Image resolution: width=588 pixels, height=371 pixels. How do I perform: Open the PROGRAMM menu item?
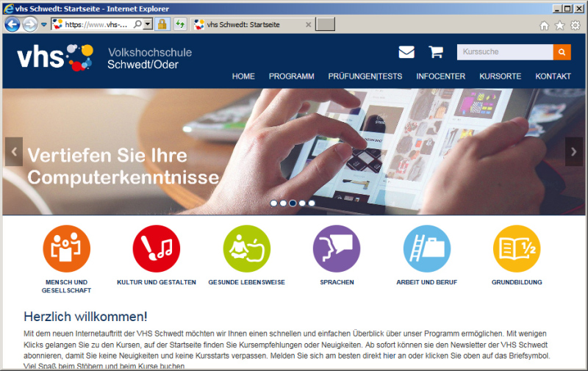[x=291, y=76]
